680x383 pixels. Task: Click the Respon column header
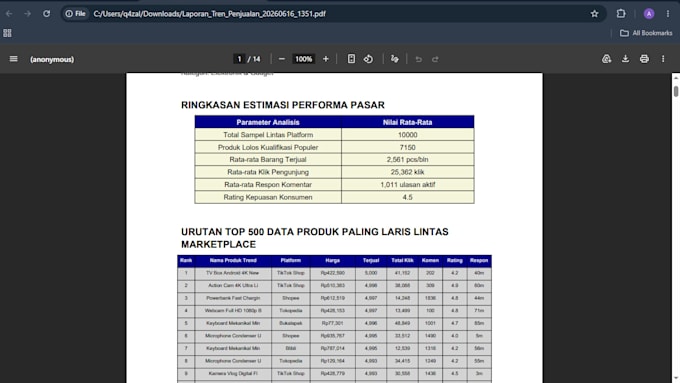(x=479, y=261)
